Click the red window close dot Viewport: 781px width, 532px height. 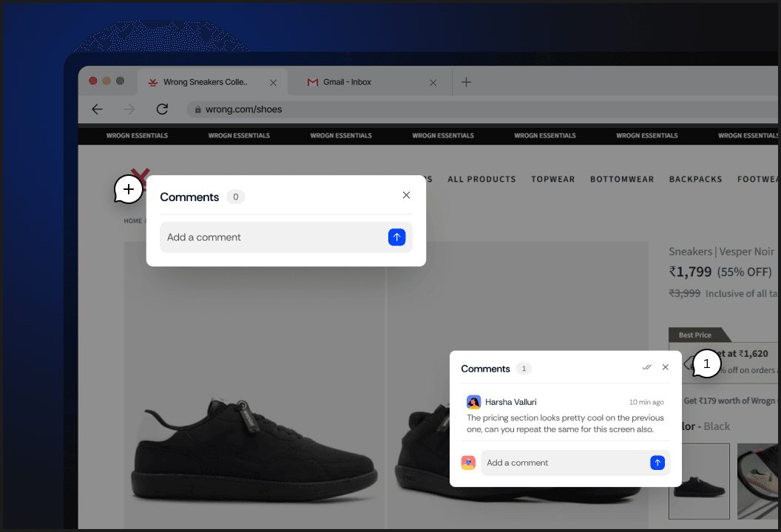(93, 81)
